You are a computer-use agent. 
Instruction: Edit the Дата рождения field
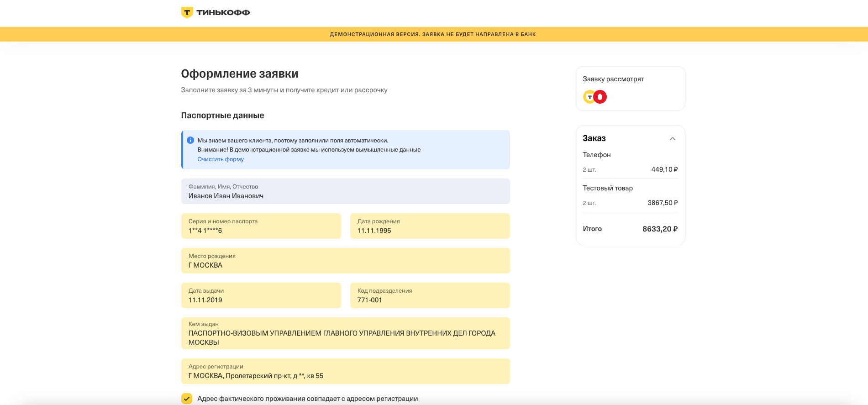[430, 226]
